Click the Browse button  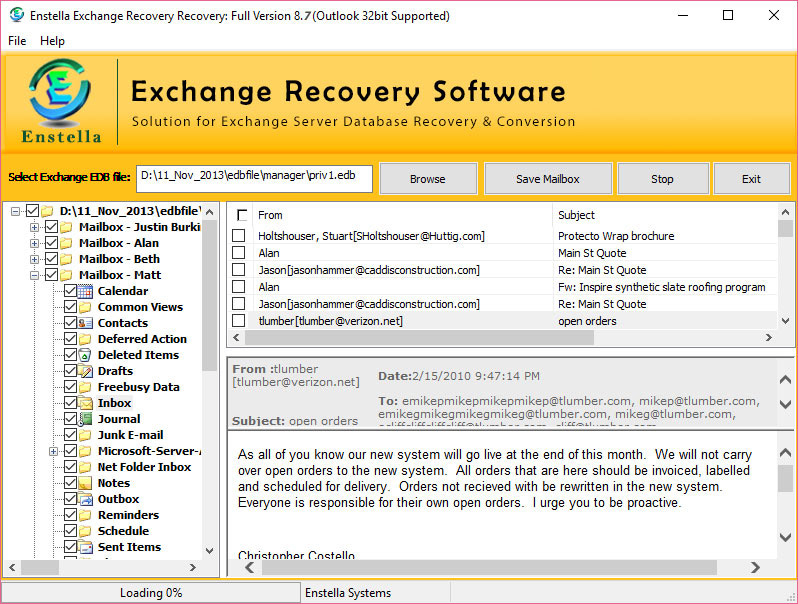tap(428, 179)
